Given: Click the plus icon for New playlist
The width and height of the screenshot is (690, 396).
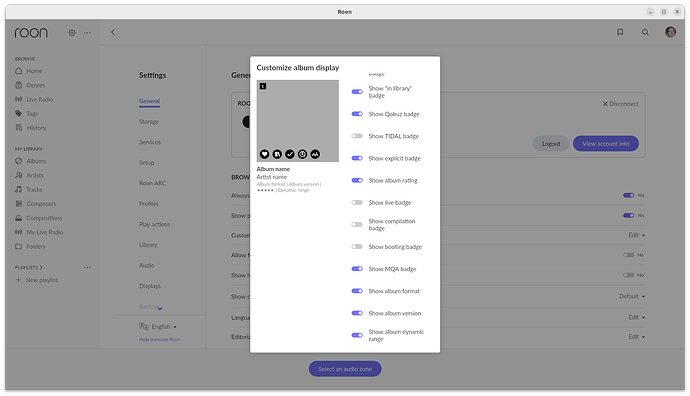Looking at the screenshot, I should click(18, 280).
